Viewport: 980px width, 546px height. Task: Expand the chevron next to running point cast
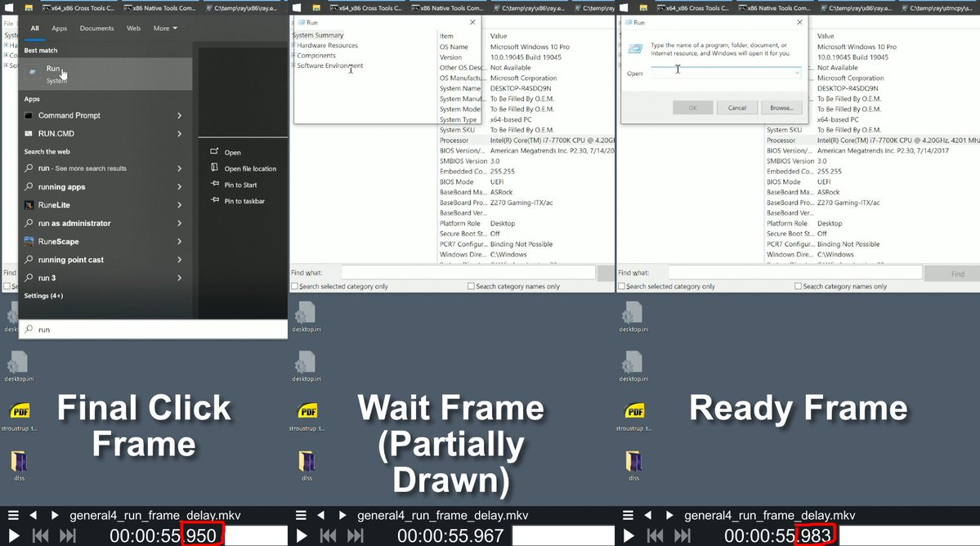(179, 260)
